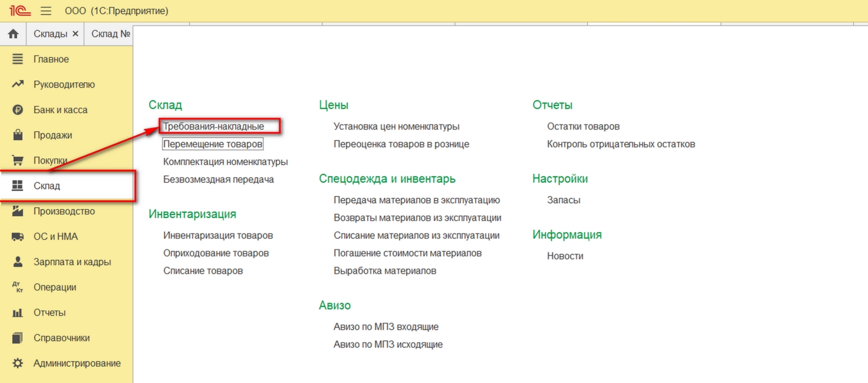Select the Операции Дт/Кт icon

(18, 287)
